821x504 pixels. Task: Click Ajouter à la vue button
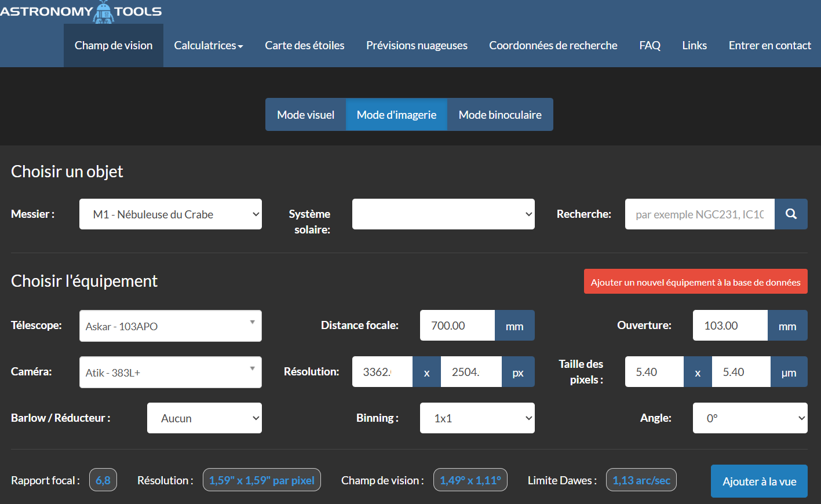point(759,481)
